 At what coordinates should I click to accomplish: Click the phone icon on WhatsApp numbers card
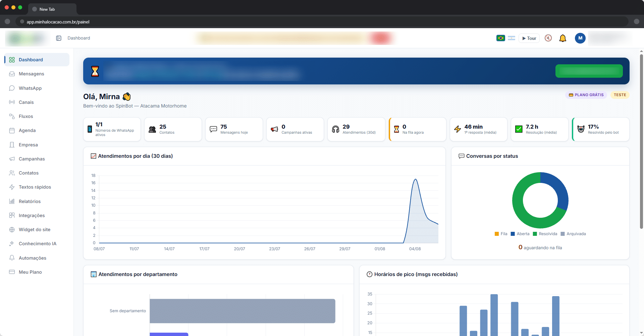(90, 129)
